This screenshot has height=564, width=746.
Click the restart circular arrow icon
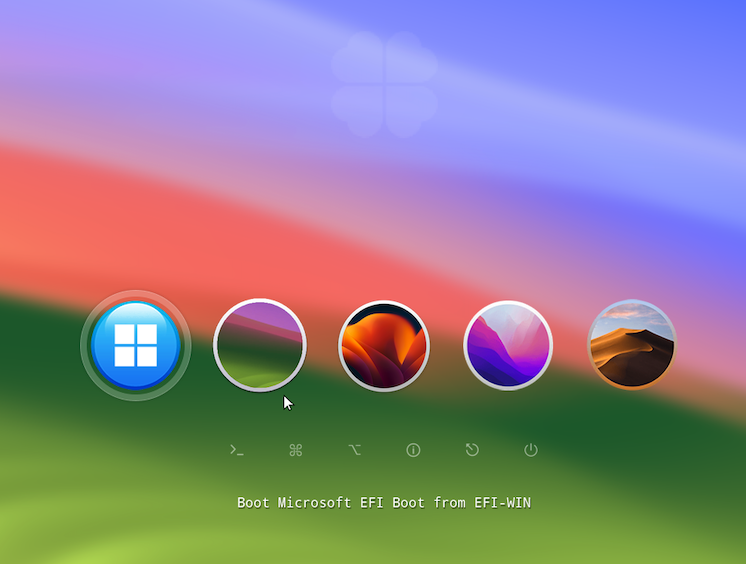pos(472,450)
